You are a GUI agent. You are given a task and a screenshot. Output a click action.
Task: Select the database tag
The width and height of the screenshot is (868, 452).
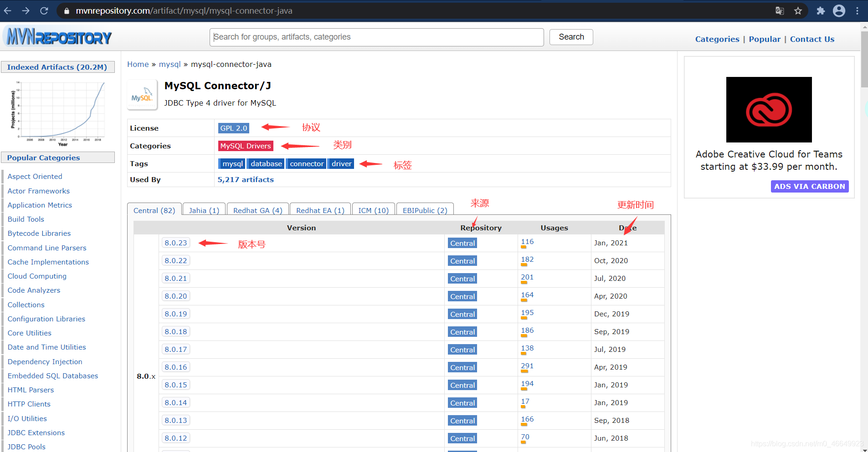(x=266, y=163)
